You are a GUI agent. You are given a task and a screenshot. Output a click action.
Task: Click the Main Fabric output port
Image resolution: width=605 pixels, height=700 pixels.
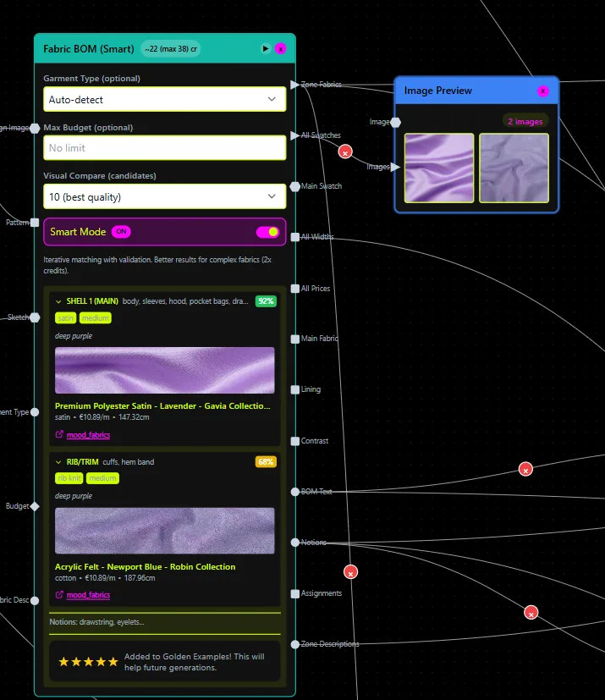(295, 339)
